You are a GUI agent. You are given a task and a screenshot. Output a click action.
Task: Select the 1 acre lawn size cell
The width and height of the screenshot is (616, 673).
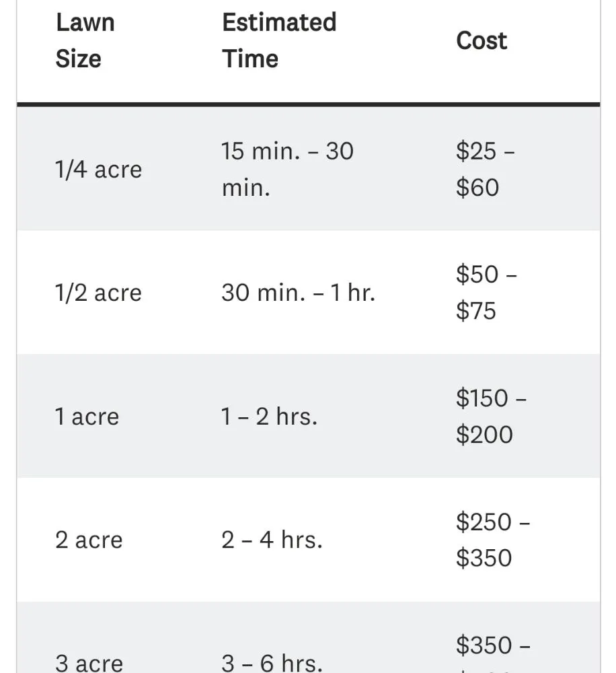[x=87, y=417]
